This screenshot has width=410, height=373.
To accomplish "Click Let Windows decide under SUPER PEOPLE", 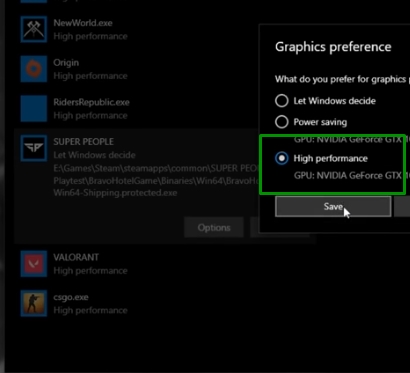I will (x=94, y=155).
